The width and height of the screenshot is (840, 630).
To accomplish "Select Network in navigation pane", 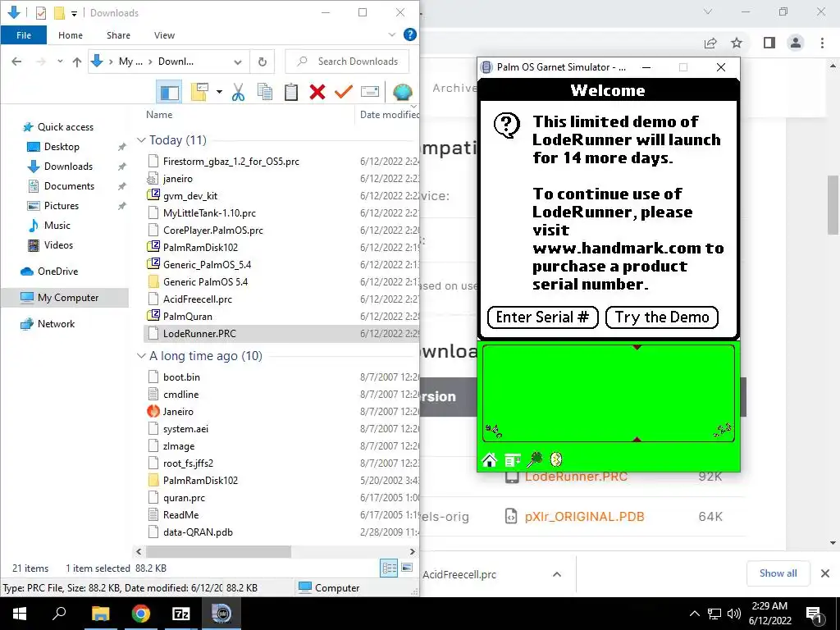I will click(56, 323).
